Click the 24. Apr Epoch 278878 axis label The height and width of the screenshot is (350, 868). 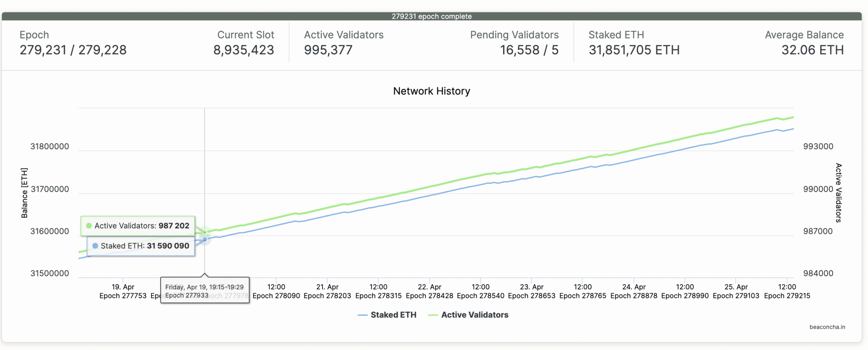click(x=634, y=292)
